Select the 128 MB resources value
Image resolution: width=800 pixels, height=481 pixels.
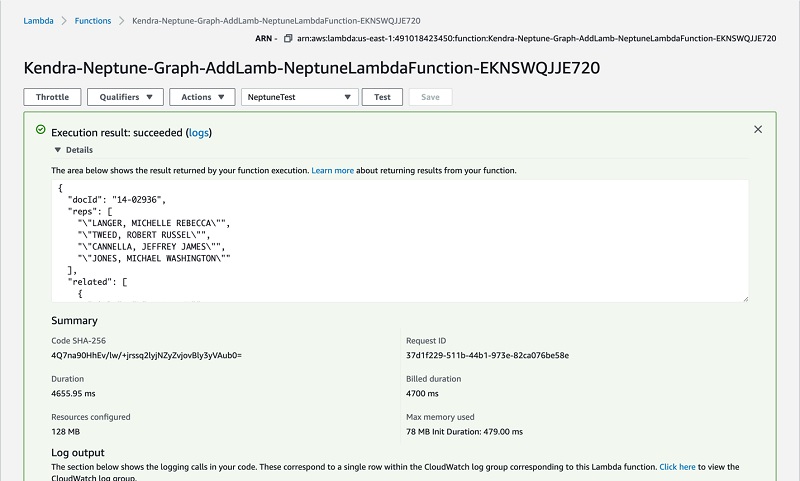point(65,432)
